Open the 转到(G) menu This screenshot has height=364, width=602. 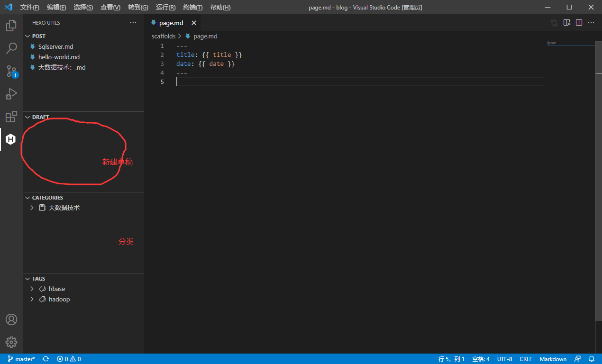138,7
